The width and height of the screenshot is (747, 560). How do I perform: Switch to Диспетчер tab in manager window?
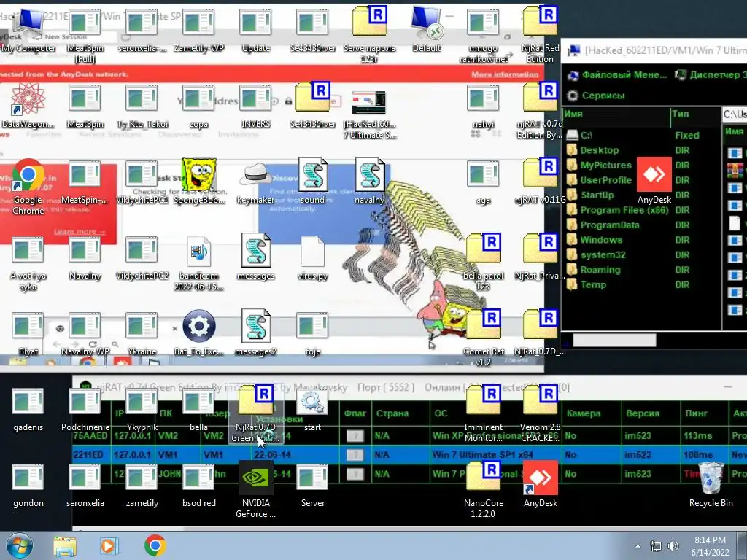710,75
